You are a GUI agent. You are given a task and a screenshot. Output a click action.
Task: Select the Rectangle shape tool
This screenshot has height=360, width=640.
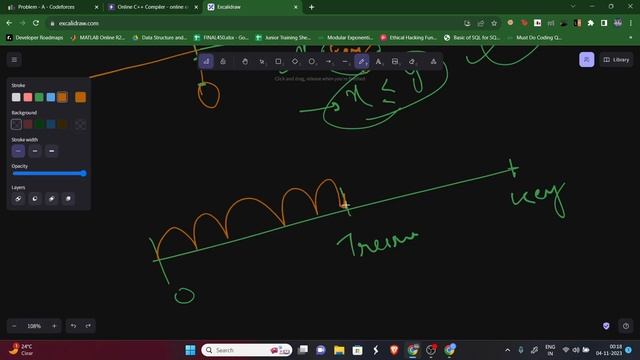[x=278, y=62]
